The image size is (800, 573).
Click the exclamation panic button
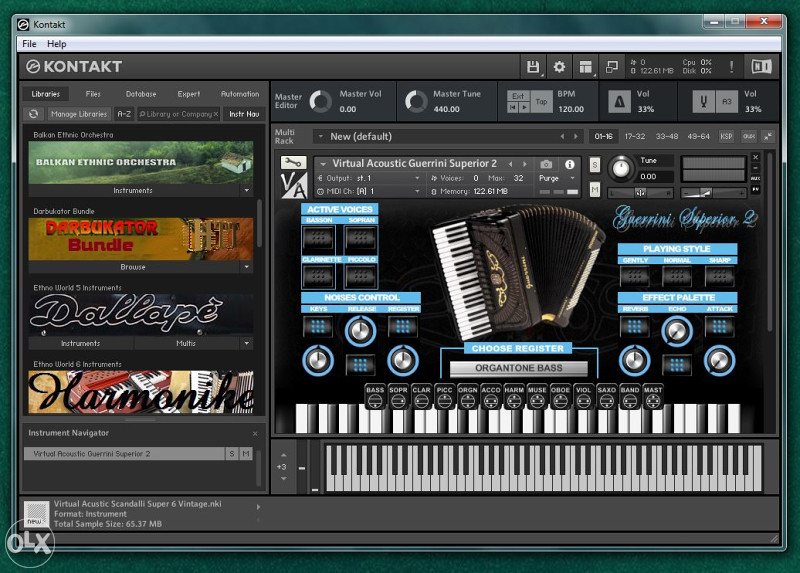coord(731,67)
